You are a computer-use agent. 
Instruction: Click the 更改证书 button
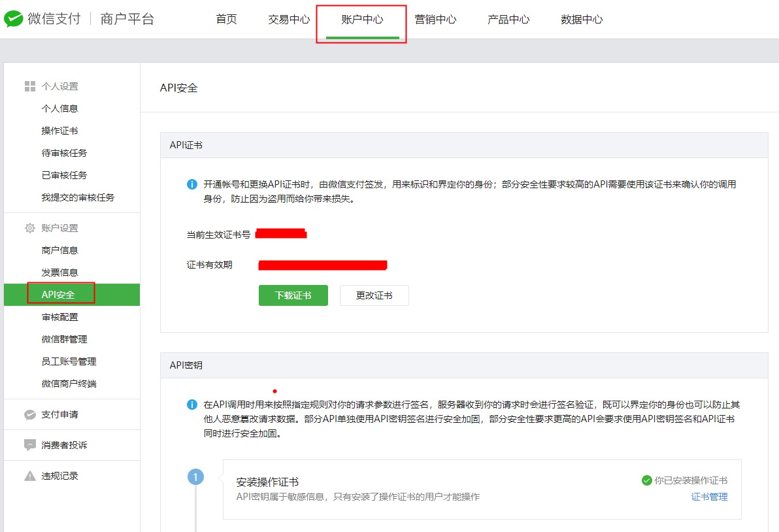point(374,295)
